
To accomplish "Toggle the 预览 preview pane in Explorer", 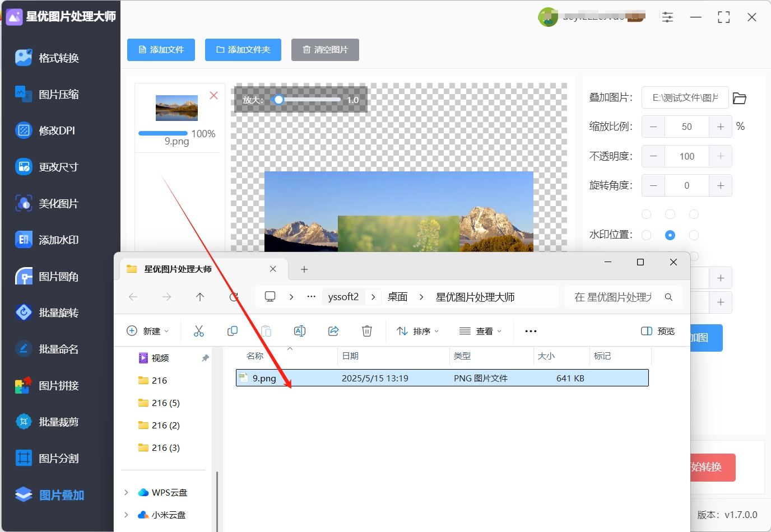I will click(x=658, y=331).
